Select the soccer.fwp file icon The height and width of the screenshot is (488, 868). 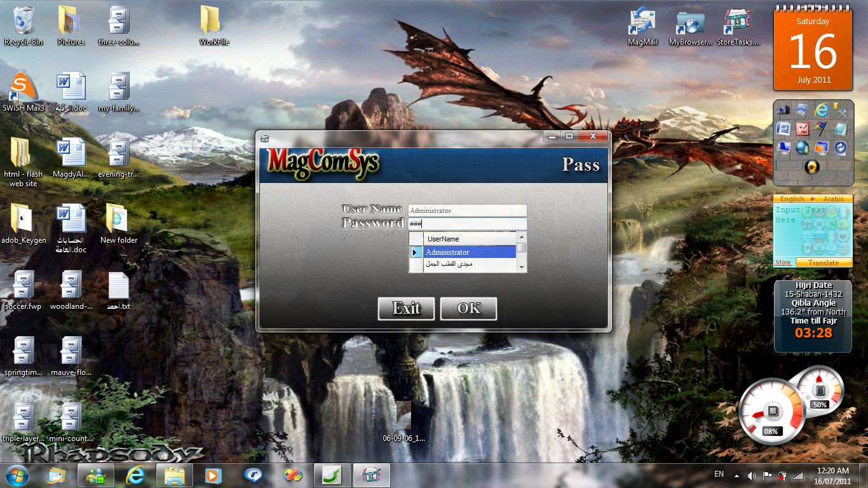(x=24, y=290)
